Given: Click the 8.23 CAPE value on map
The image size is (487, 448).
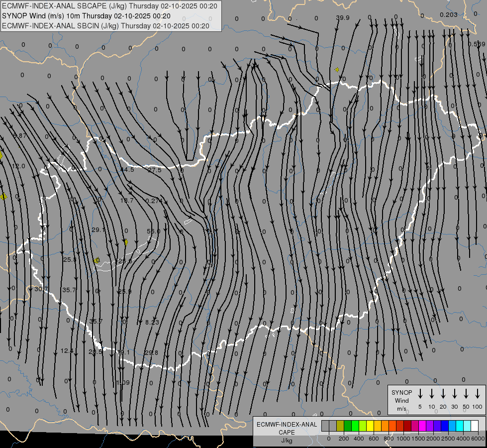Looking at the screenshot, I should (152, 322).
